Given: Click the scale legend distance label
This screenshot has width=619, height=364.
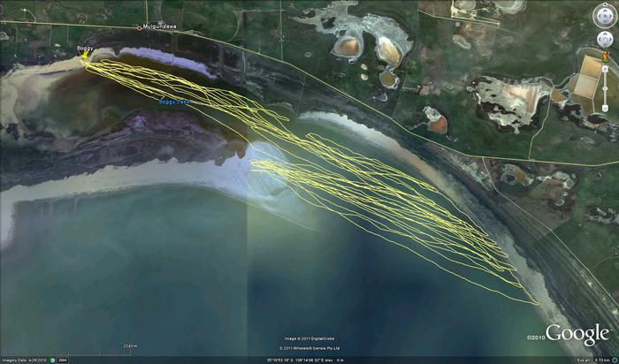Looking at the screenshot, I should coord(131,345).
